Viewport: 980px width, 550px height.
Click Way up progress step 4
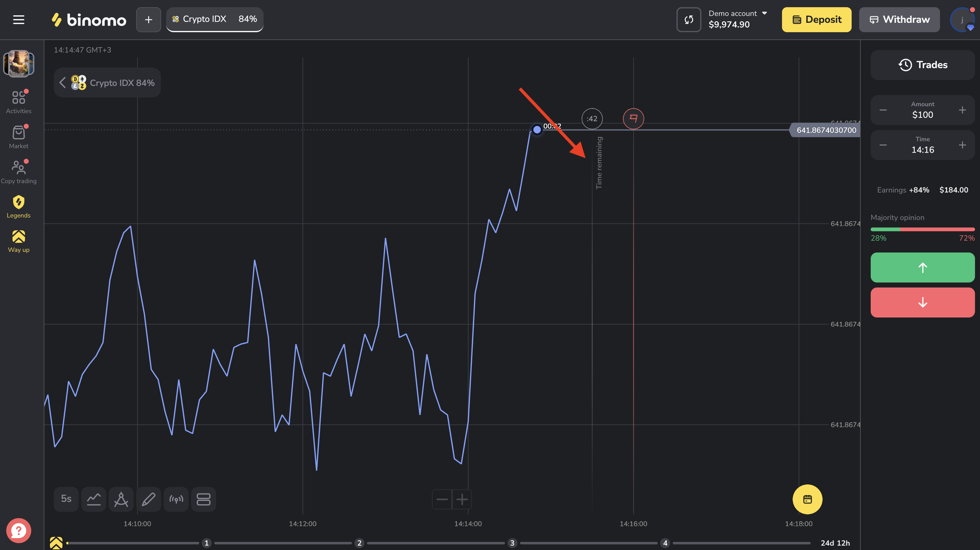click(x=665, y=543)
